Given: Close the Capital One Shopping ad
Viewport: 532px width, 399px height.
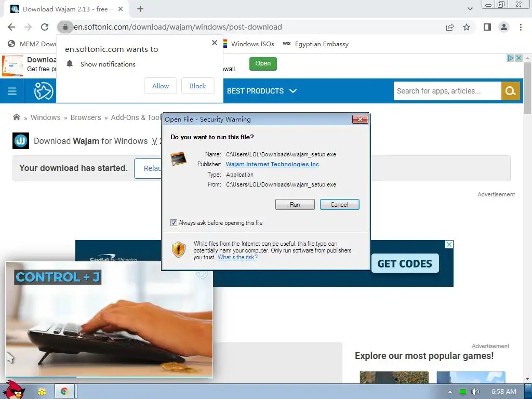Looking at the screenshot, I should tap(449, 244).
